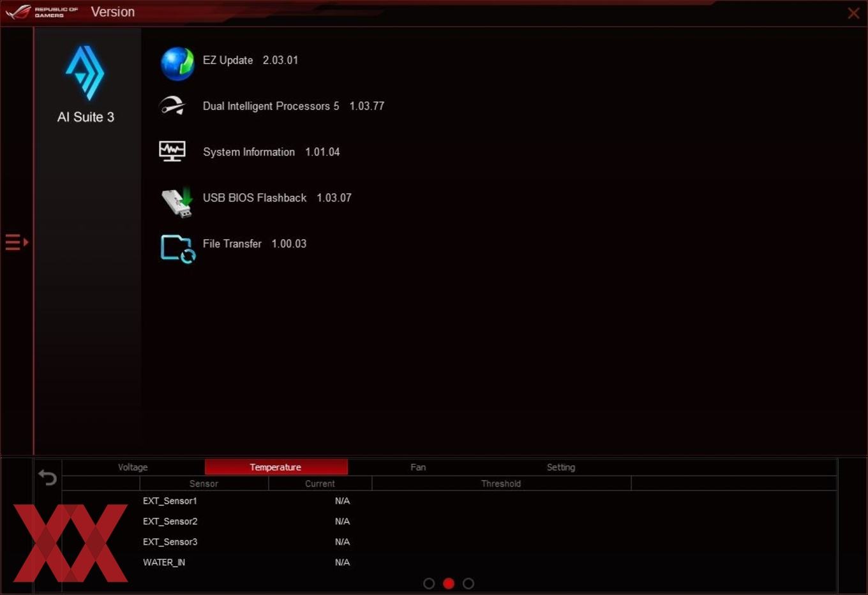This screenshot has width=868, height=595.
Task: Close the Version window
Action: [x=853, y=13]
